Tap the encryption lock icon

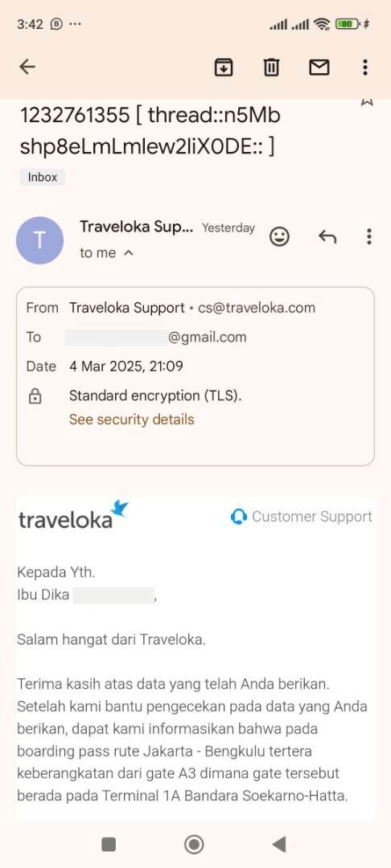click(x=35, y=396)
